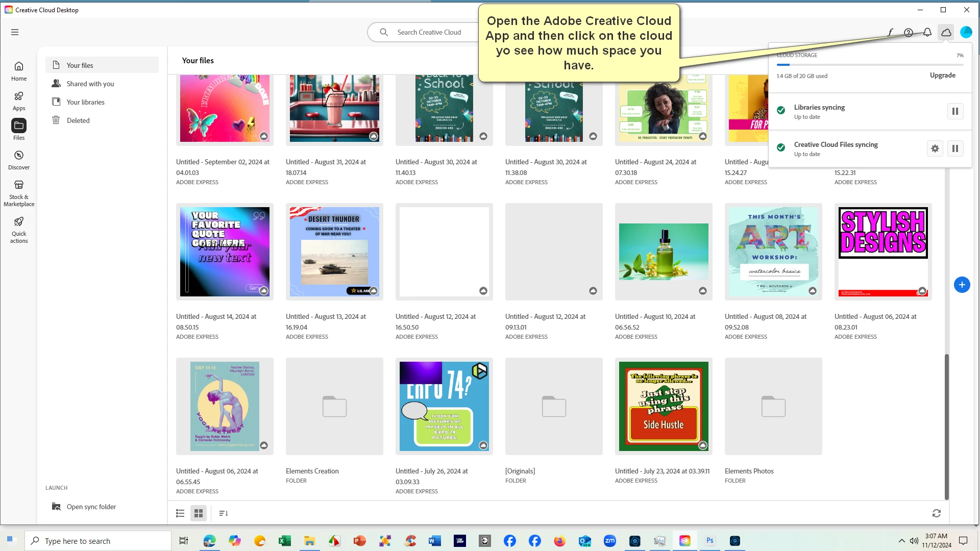Pause Libraries syncing
Viewport: 980px width, 551px height.
coord(955,111)
